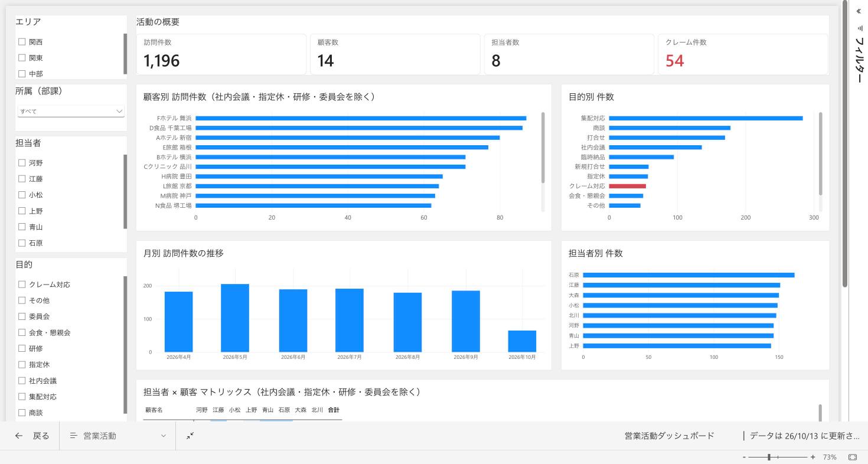
Task: Click the エリア filter list scrollbar
Action: (x=125, y=54)
